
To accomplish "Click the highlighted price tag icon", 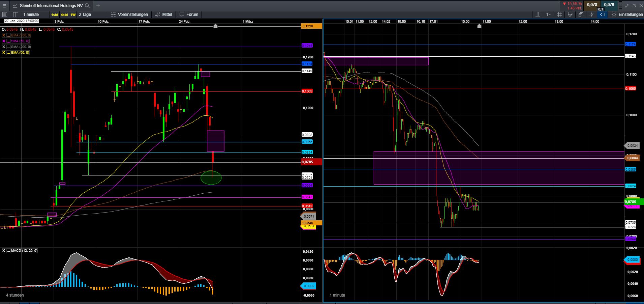I will coord(602,15).
